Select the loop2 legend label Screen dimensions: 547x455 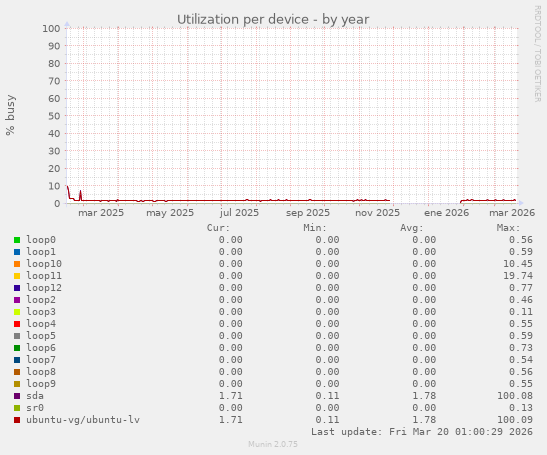pos(41,300)
